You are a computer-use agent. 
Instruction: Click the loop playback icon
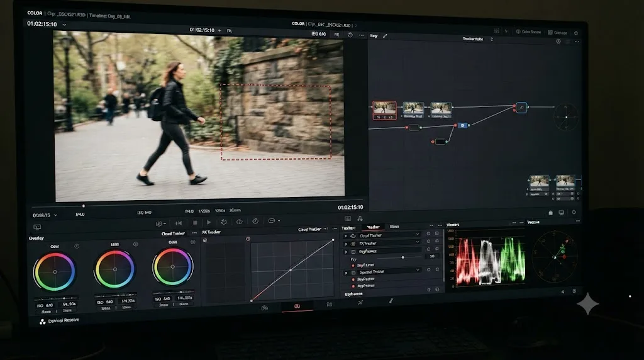(x=224, y=222)
